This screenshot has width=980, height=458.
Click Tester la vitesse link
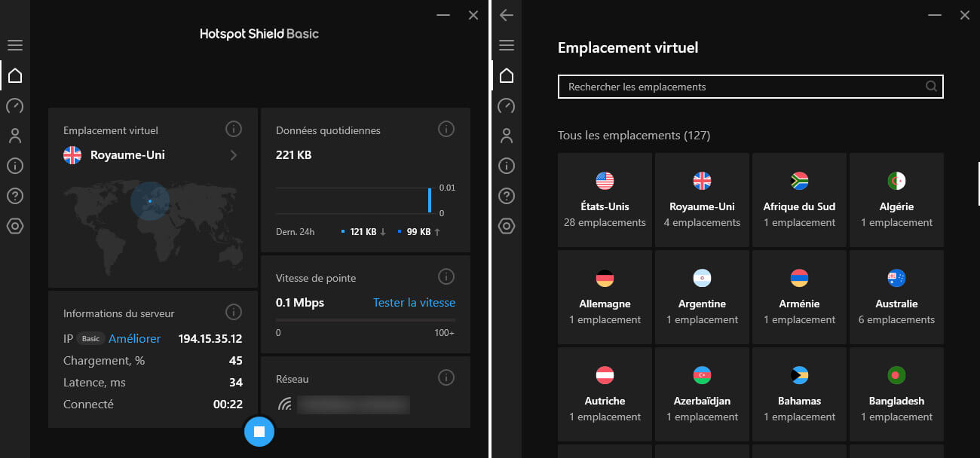pyautogui.click(x=414, y=303)
